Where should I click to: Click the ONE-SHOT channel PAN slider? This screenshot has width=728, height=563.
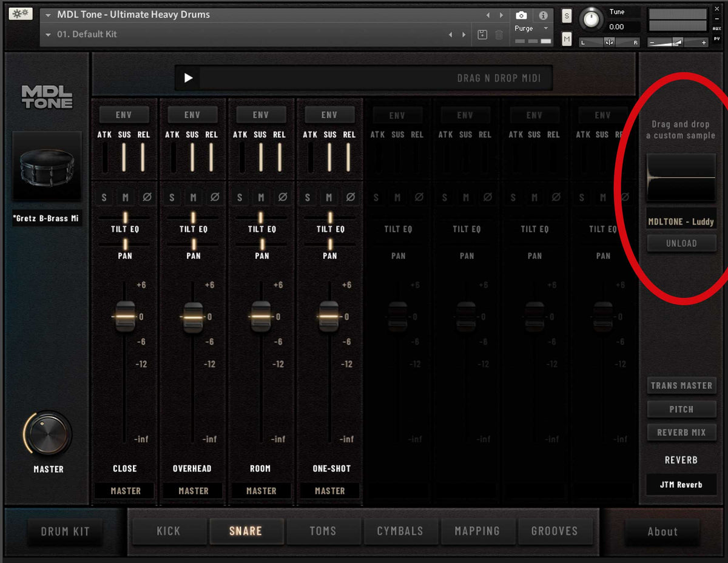tap(330, 244)
